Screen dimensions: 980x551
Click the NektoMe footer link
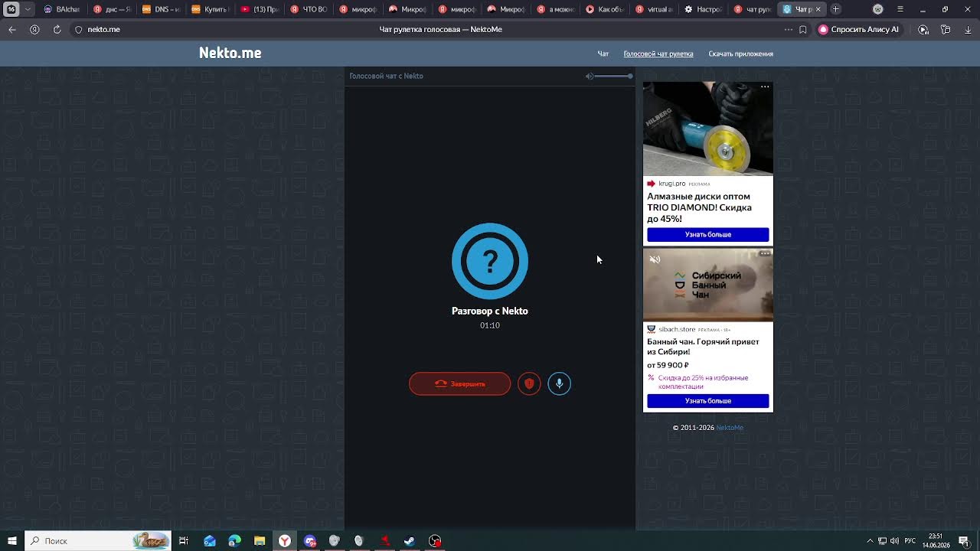[730, 428]
